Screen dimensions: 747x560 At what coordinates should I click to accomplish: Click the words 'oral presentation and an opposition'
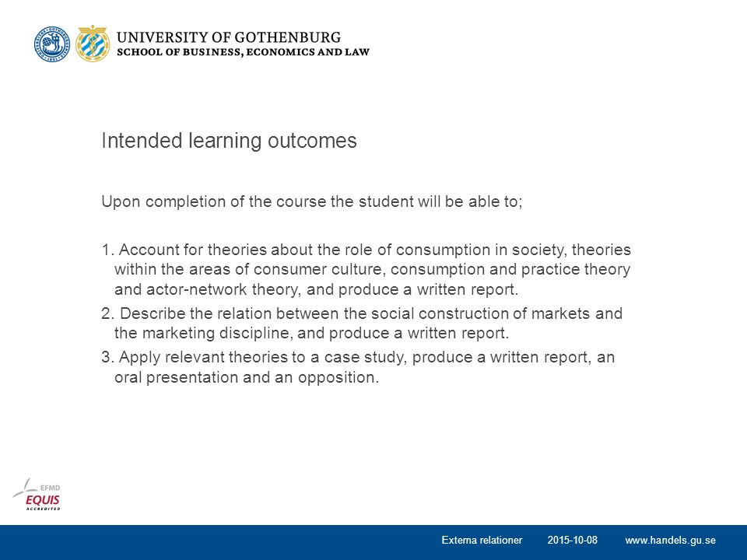pyautogui.click(x=247, y=377)
